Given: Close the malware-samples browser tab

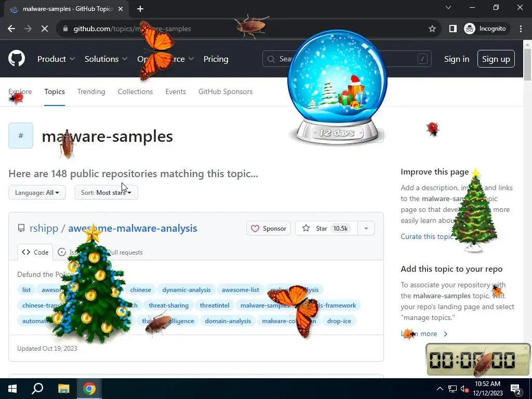Looking at the screenshot, I should (x=121, y=9).
